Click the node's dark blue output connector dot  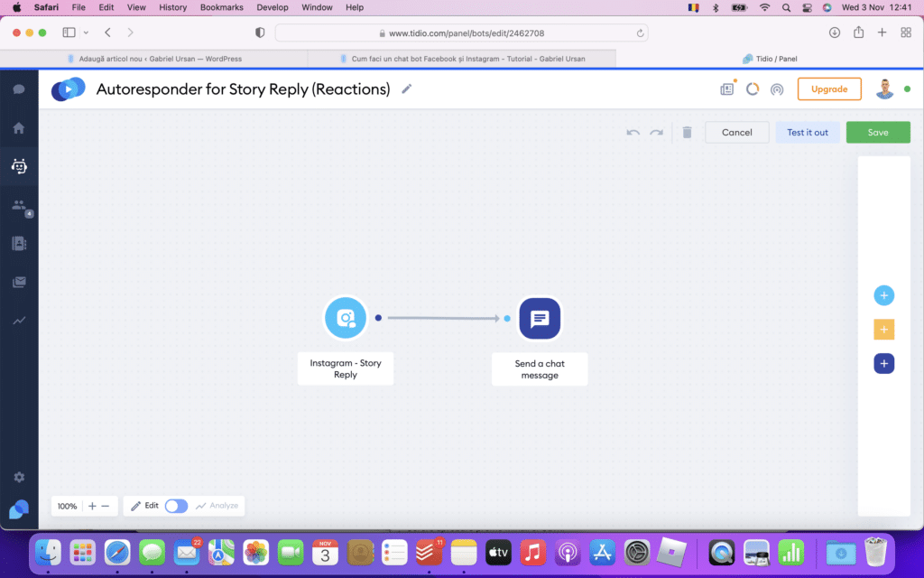pos(378,318)
